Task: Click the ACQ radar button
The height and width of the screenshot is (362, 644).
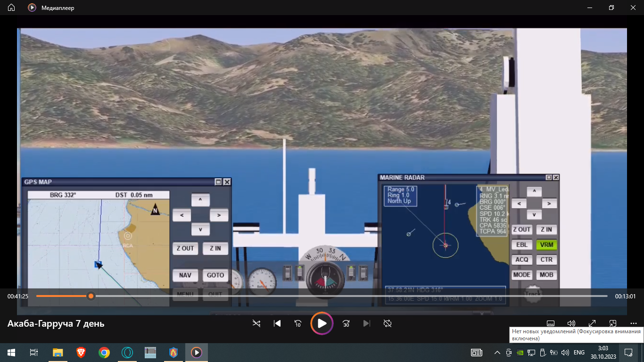Action: (522, 260)
